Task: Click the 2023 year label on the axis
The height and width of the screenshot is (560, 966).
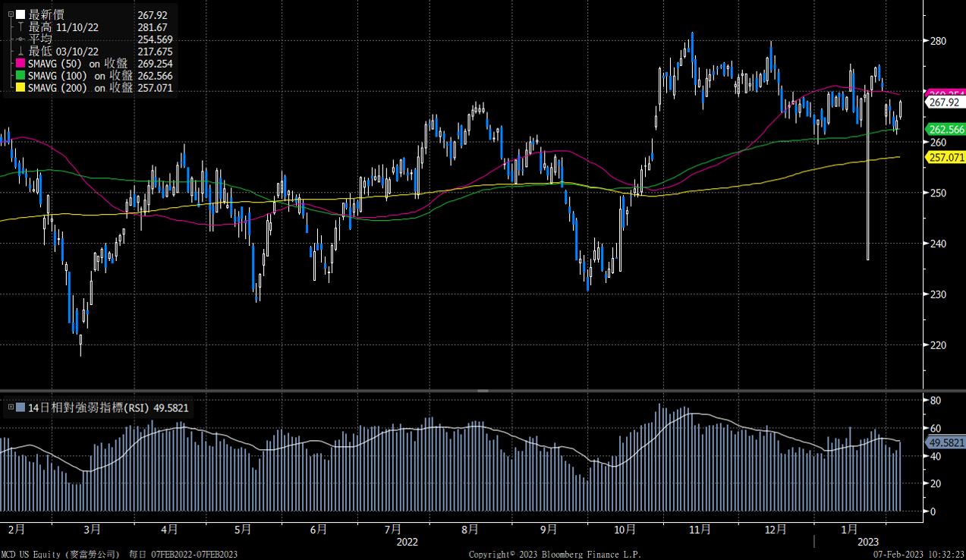Action: pos(867,542)
